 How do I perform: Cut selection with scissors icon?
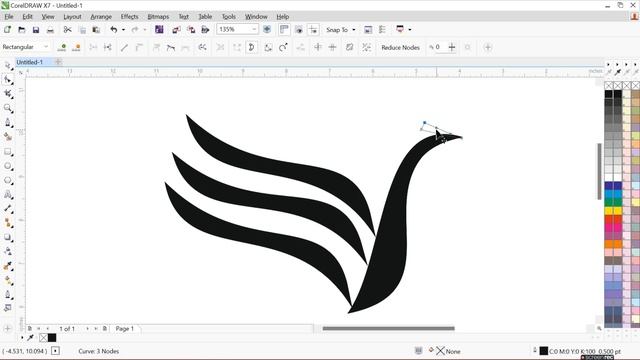click(x=67, y=30)
